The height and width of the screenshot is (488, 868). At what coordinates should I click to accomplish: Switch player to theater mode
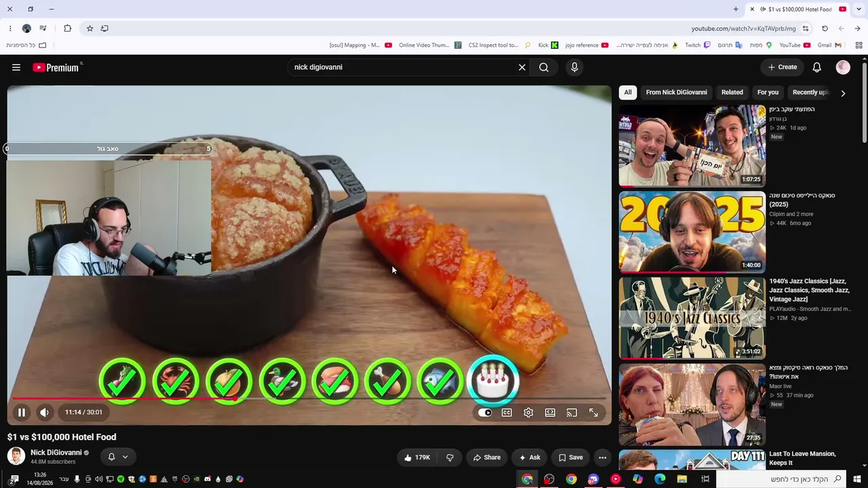coord(550,412)
